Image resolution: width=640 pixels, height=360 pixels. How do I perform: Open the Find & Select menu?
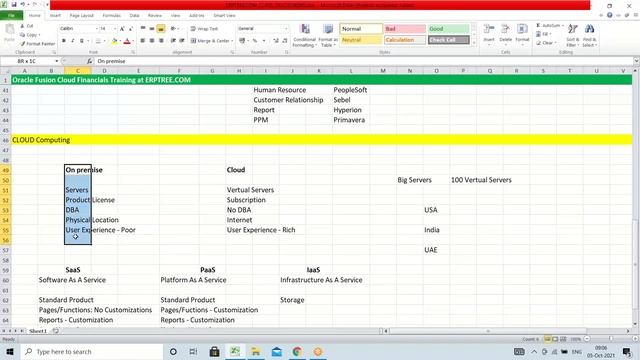pyautogui.click(x=589, y=36)
